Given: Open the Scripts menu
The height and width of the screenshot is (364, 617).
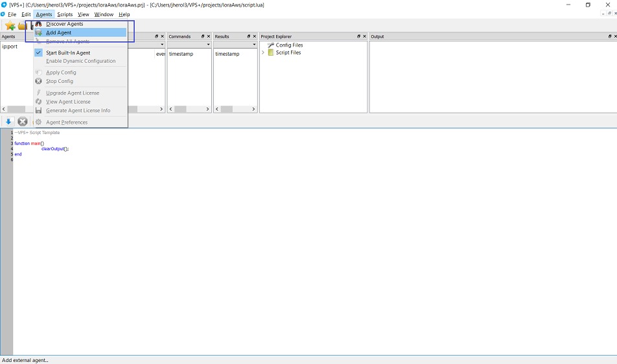Looking at the screenshot, I should [x=65, y=14].
